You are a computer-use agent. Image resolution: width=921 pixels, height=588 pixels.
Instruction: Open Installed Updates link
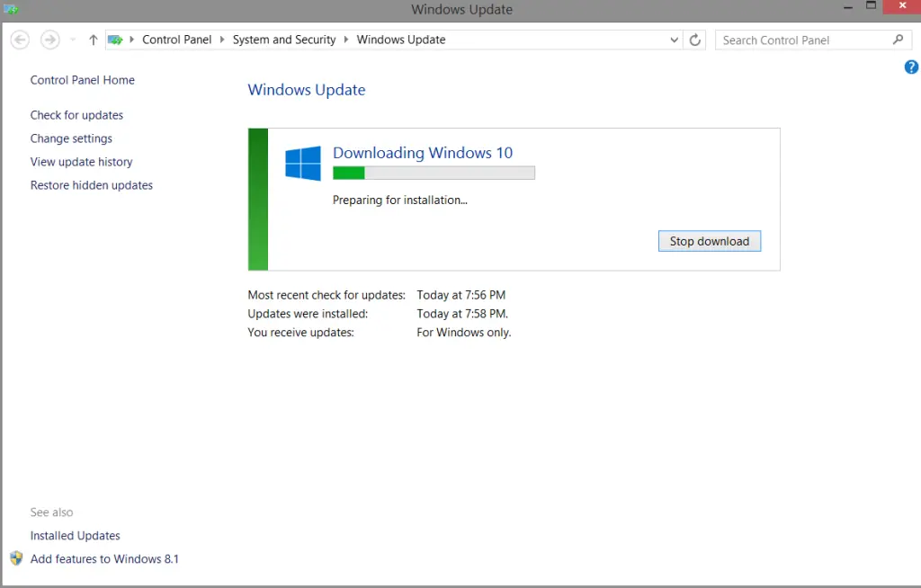point(76,536)
